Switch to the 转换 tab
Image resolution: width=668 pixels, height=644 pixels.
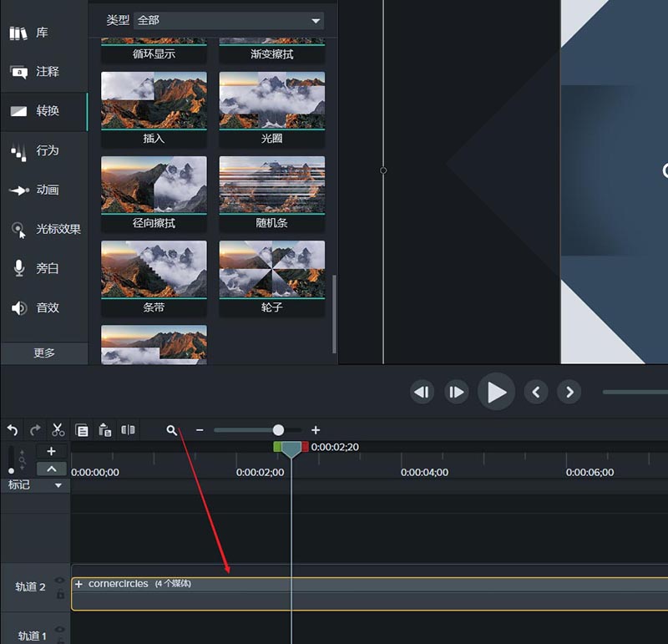pyautogui.click(x=43, y=111)
